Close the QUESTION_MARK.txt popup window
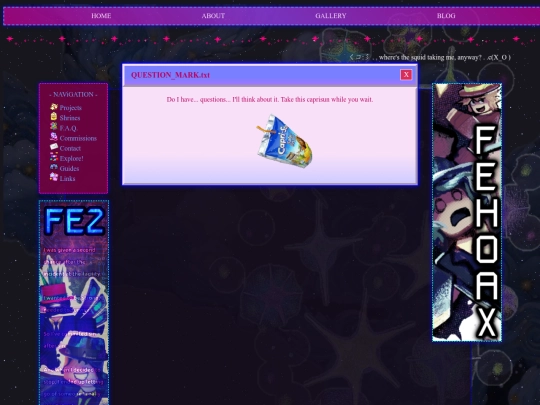 tap(406, 75)
